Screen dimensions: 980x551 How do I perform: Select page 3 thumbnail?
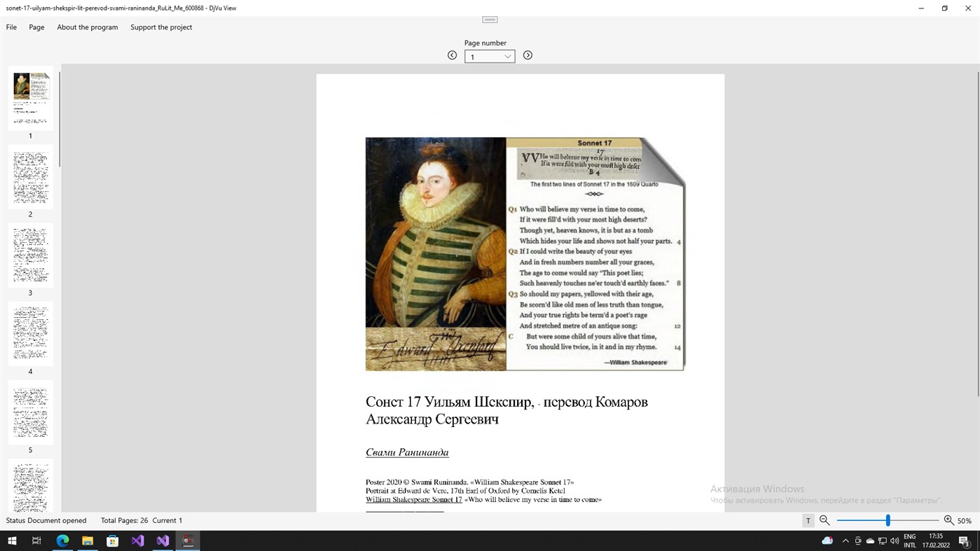point(30,255)
